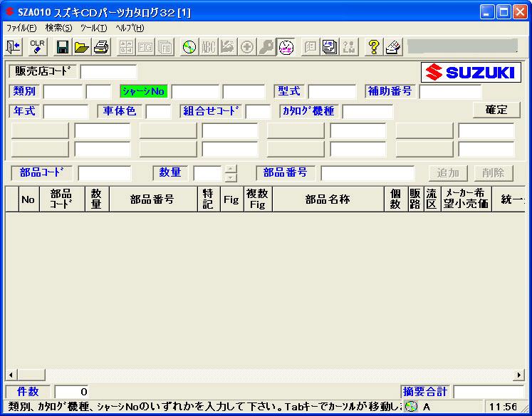Click the floppy disk save icon

point(63,47)
